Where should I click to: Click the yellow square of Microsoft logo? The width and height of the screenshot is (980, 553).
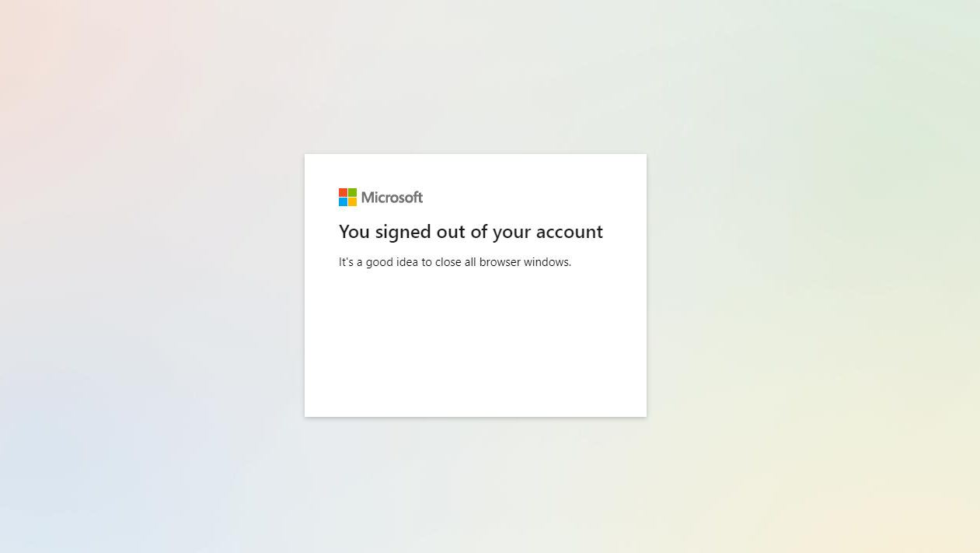352,201
